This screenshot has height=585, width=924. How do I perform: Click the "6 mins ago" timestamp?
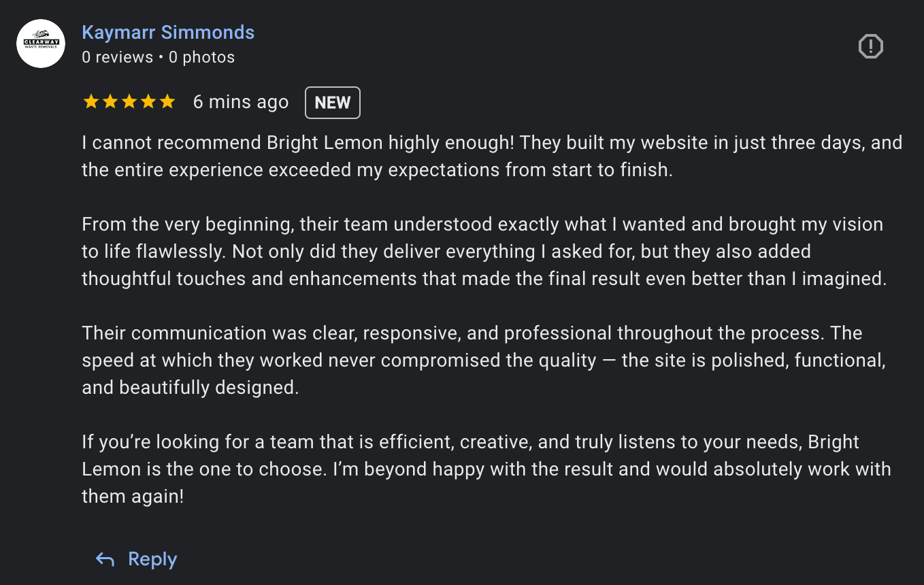click(x=241, y=102)
